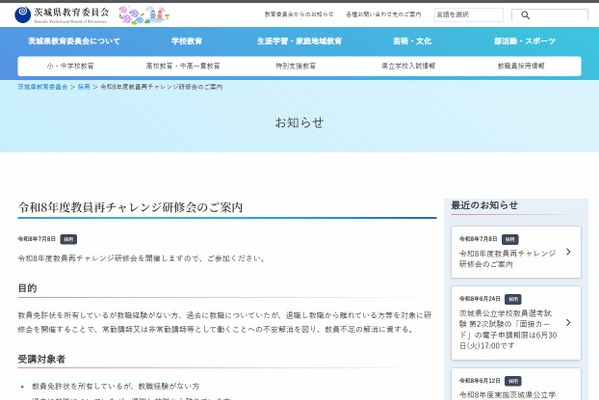Open sidebar card about 面接カード 電子申請期限

516,323
